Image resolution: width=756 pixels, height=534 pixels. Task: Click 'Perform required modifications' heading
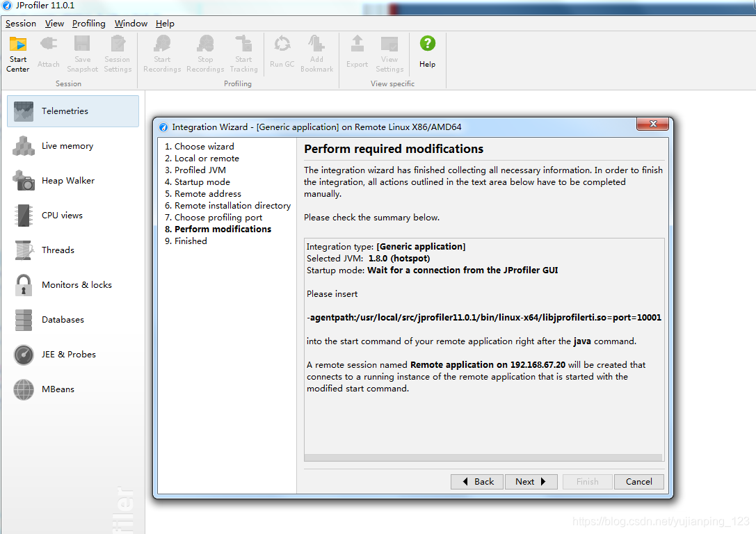tap(394, 149)
